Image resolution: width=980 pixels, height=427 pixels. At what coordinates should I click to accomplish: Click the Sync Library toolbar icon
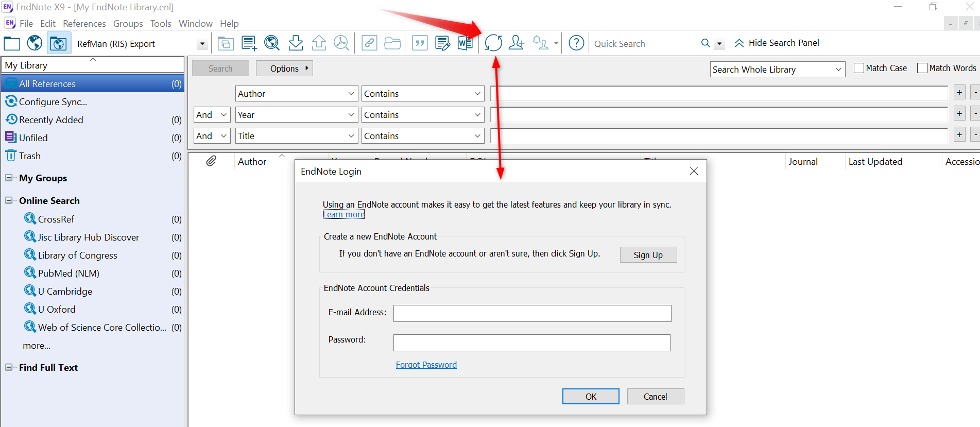493,43
